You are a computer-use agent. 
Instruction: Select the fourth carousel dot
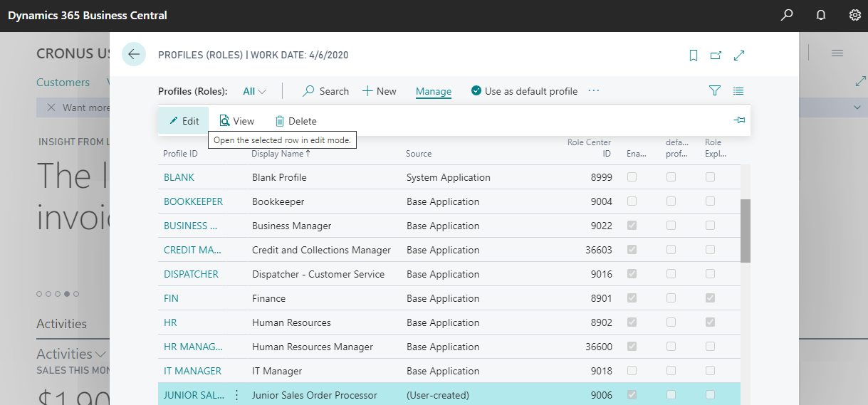pos(67,294)
